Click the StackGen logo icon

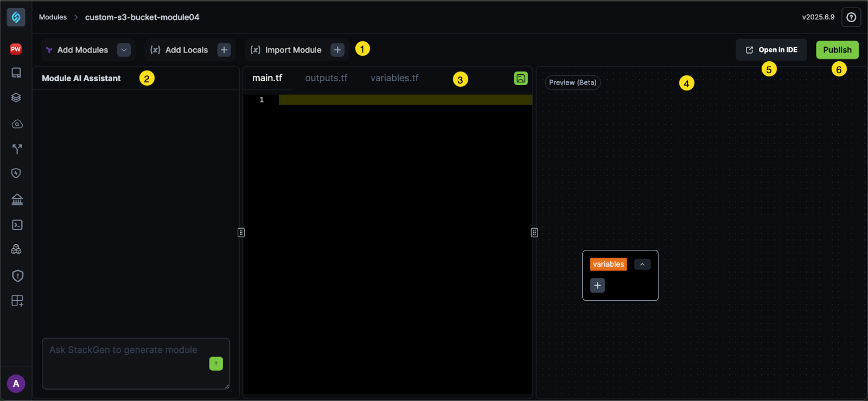[x=16, y=17]
